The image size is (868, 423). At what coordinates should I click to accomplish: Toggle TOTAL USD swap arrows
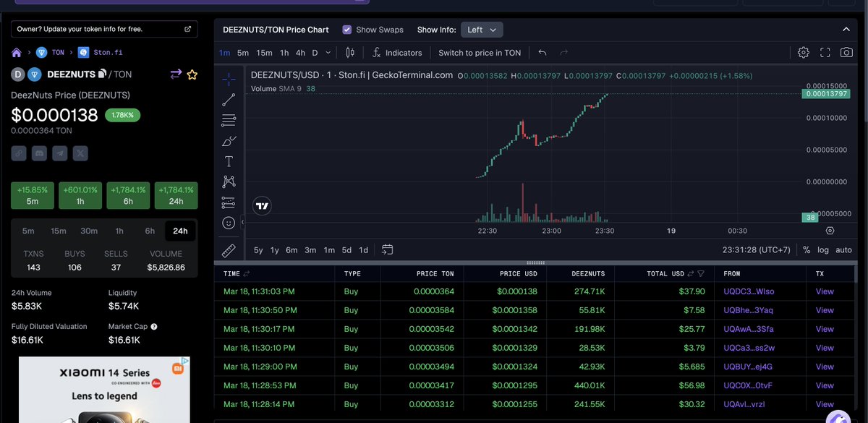(x=691, y=274)
